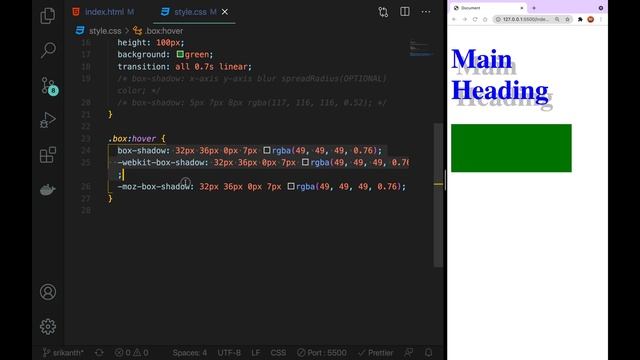Go back in the Chrome browser
This screenshot has width=640, height=360.
[454, 19]
